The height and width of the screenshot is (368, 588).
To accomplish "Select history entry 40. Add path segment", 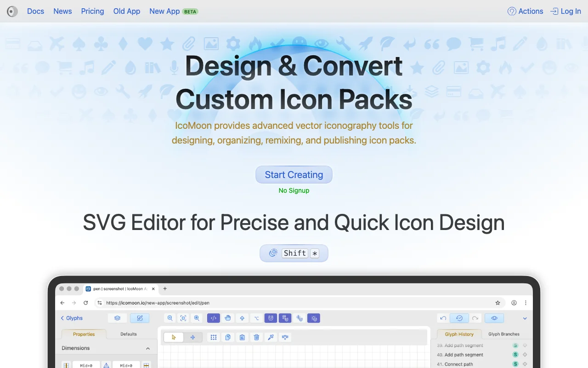I will tap(460, 355).
